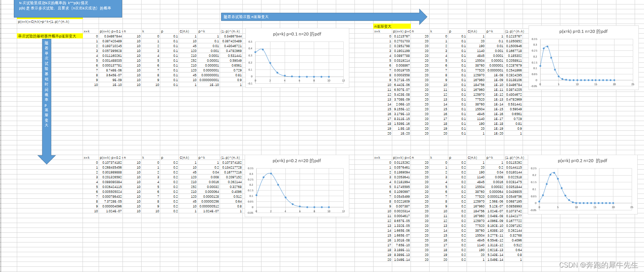This screenshot has height=272, width=644.
Task: Click cell with value 0.1090997
Action: (x=402, y=192)
